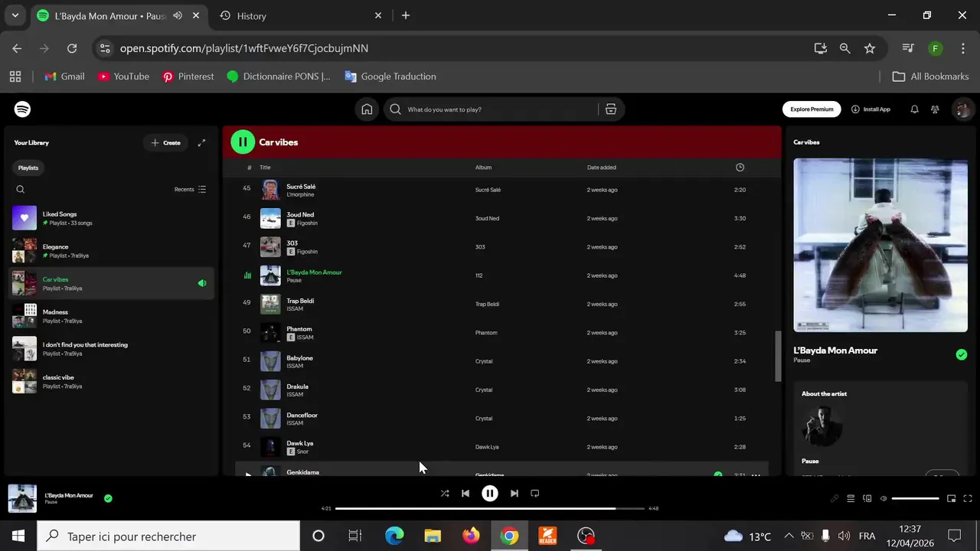980x551 pixels.
Task: Open Recents sort dropdown
Action: [x=190, y=189]
